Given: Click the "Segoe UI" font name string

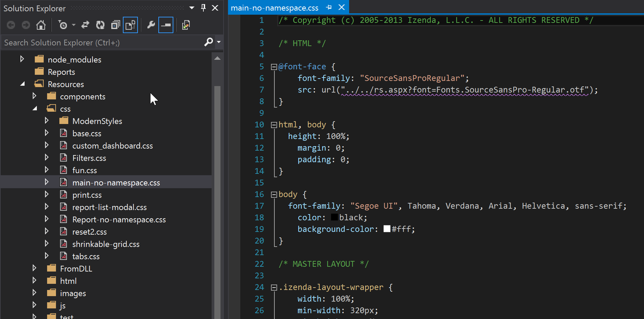Looking at the screenshot, I should [x=374, y=206].
